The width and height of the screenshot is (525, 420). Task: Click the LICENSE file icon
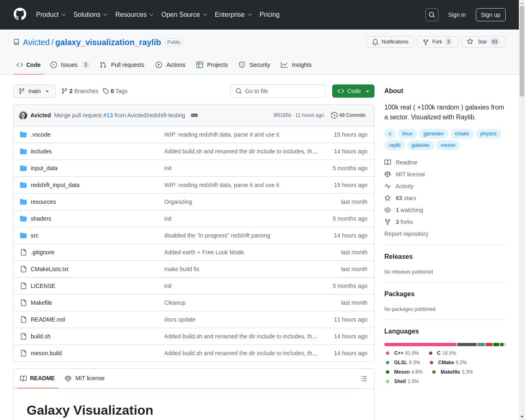(x=23, y=286)
